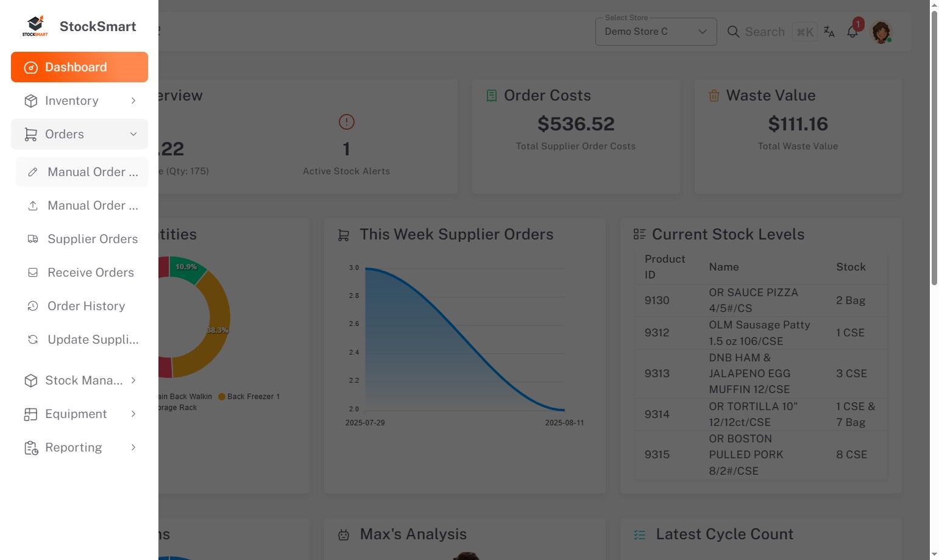Screen dimensions: 939x560
Task: Click the ⌘K shortcut badge
Action: (805, 32)
